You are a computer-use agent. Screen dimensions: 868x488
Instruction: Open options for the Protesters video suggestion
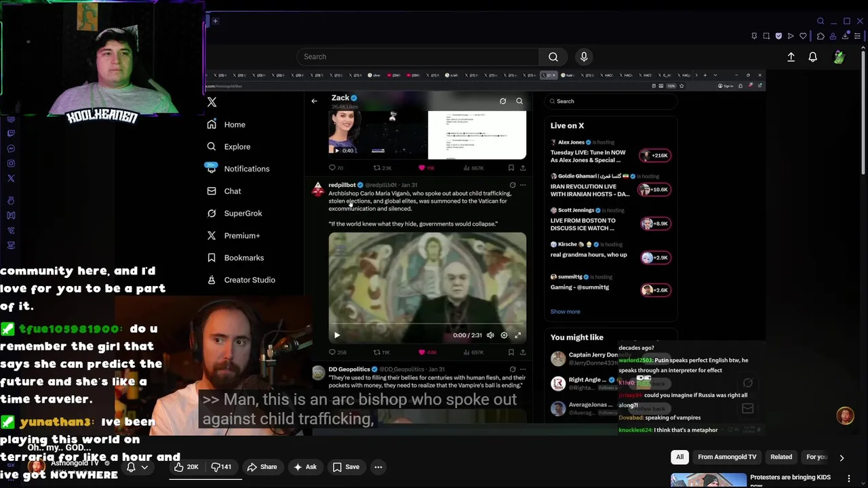click(848, 479)
